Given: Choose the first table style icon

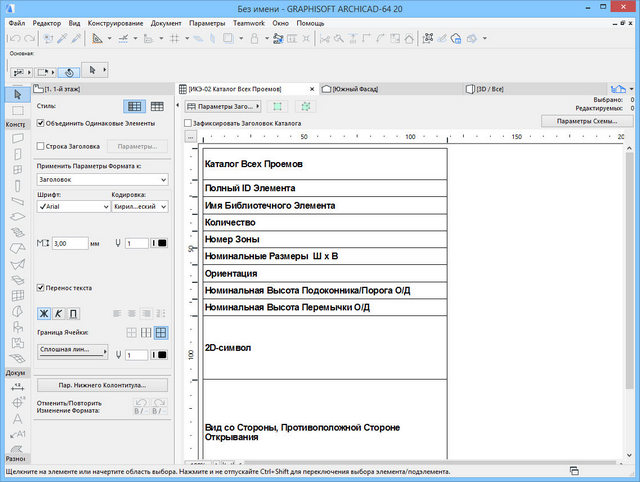Looking at the screenshot, I should (x=135, y=106).
